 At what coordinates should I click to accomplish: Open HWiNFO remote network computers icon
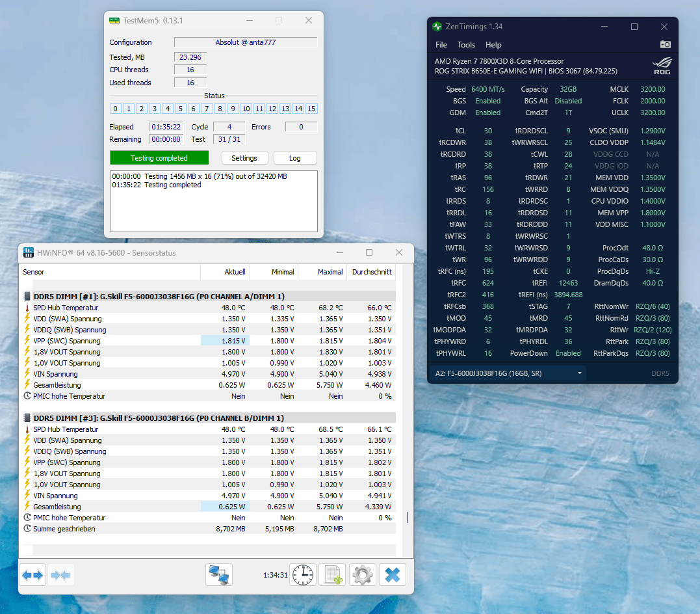(x=219, y=575)
